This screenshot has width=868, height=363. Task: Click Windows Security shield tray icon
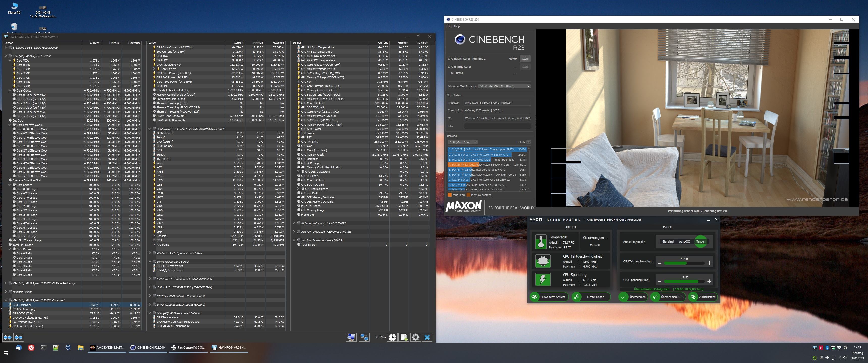pos(833,348)
